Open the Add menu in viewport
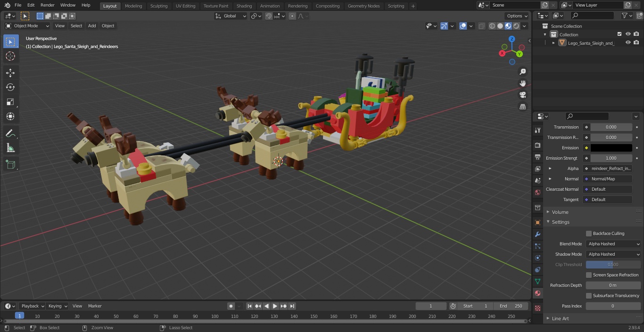This screenshot has width=644, height=332. pyautogui.click(x=92, y=26)
